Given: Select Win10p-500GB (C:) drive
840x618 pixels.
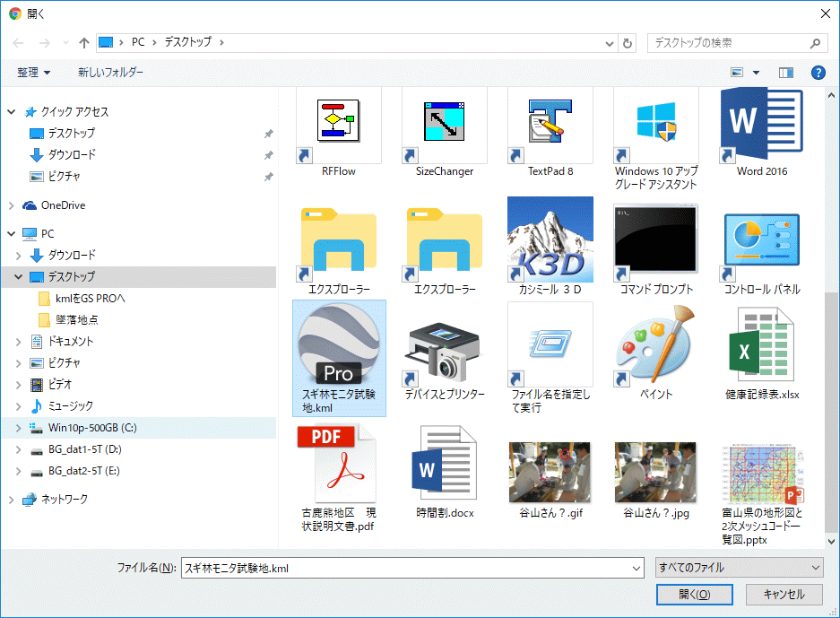Looking at the screenshot, I should 92,428.
